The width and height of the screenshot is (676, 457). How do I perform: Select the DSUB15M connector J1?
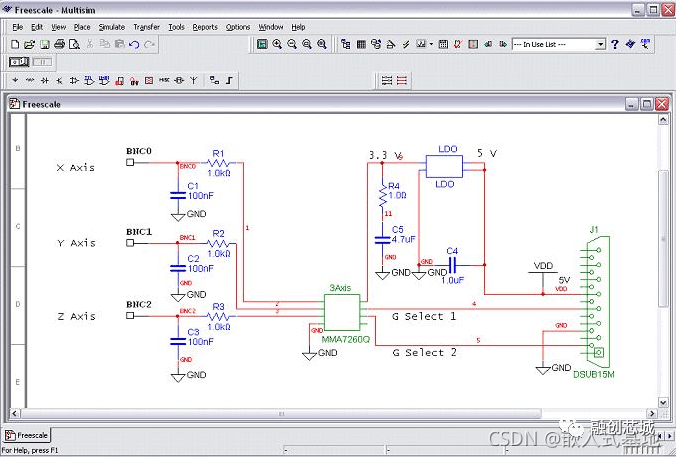coord(597,300)
